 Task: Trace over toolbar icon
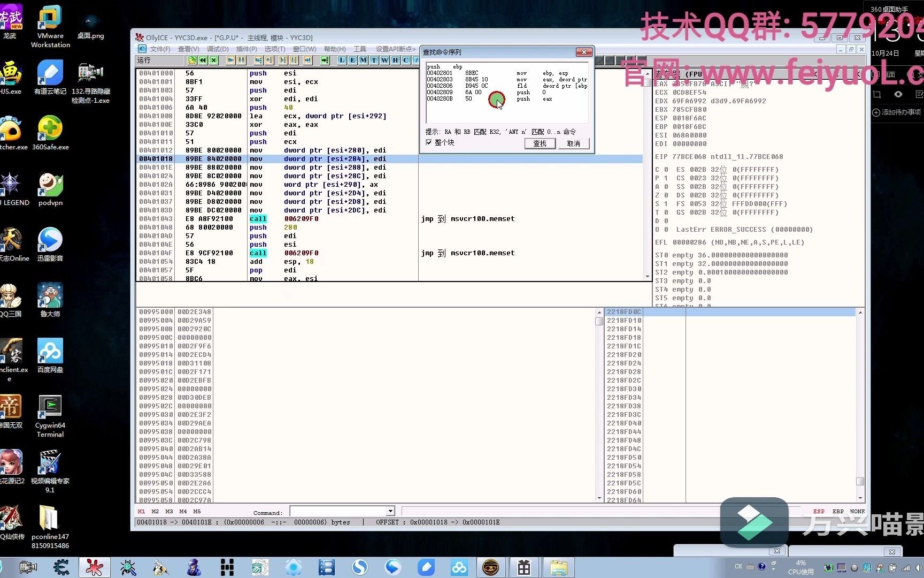point(294,60)
